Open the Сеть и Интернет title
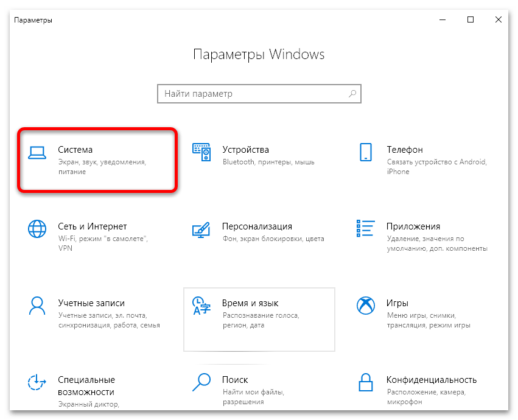 pyautogui.click(x=92, y=226)
